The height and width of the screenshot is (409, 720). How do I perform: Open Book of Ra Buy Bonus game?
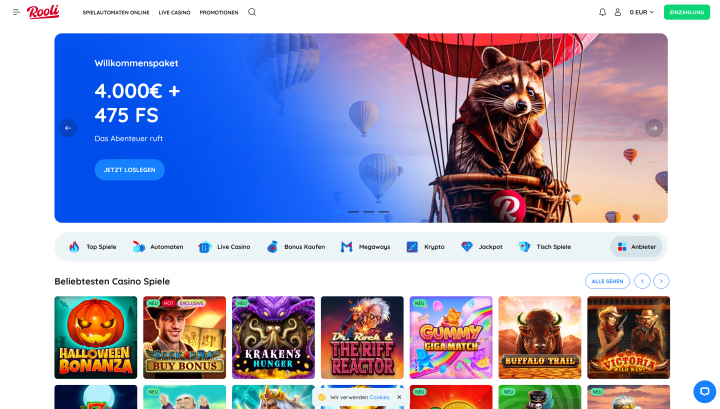pos(185,337)
